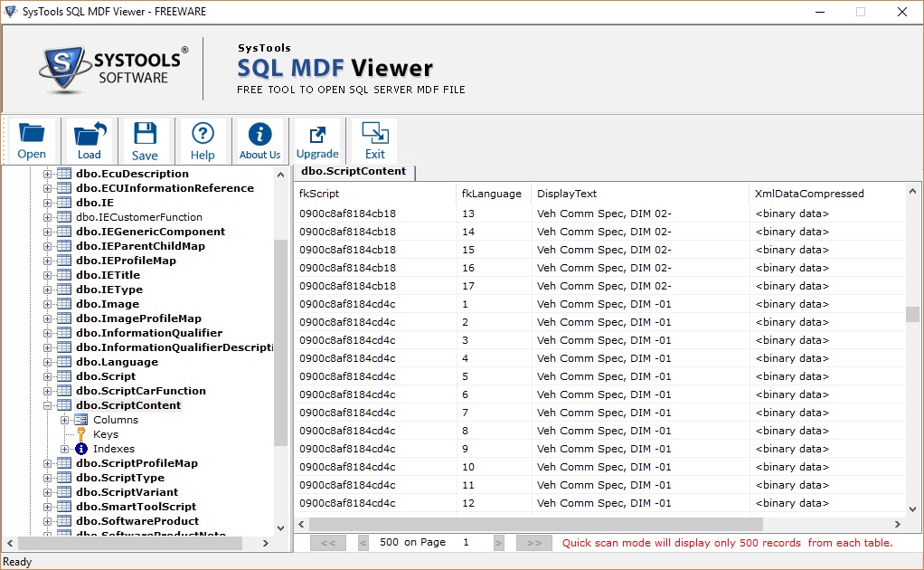Click the binary data cell for fkLanguage 5
The height and width of the screenshot is (570, 924).
tap(827, 376)
